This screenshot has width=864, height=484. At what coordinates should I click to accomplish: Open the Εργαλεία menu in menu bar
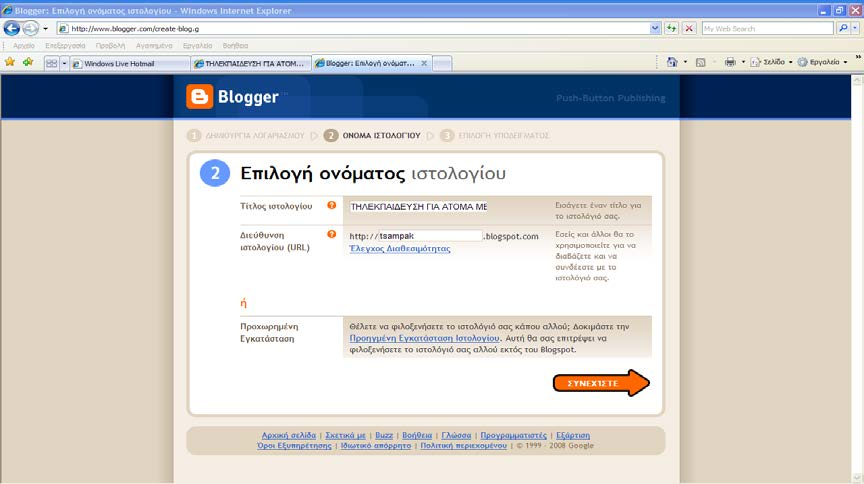(197, 46)
